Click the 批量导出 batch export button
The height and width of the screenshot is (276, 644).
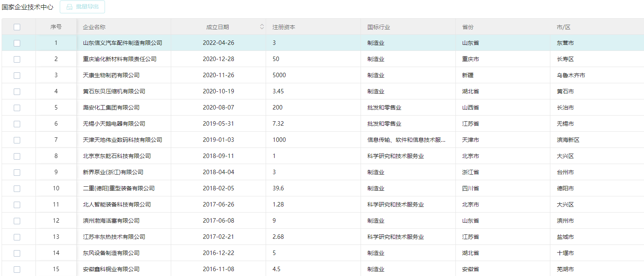click(82, 7)
